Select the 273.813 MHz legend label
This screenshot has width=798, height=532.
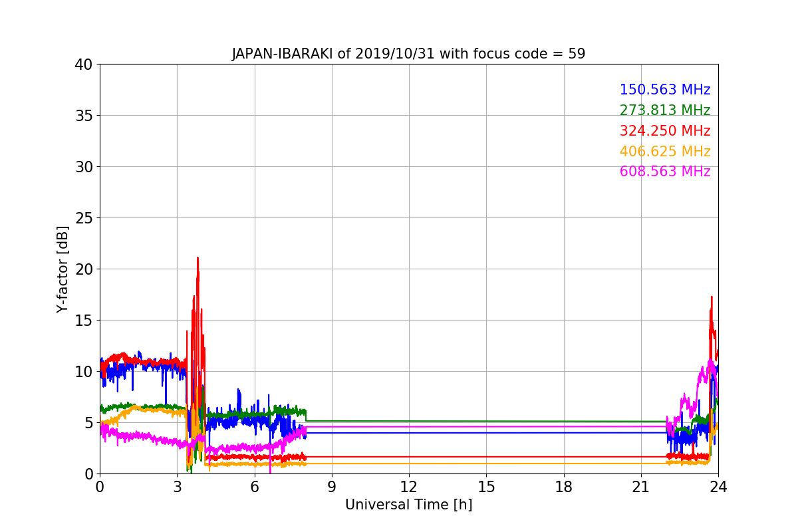click(x=665, y=110)
